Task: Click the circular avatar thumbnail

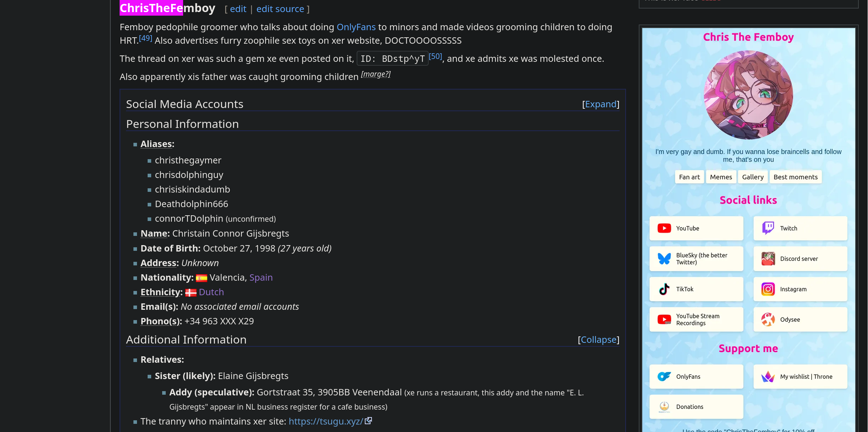Action: click(x=748, y=95)
